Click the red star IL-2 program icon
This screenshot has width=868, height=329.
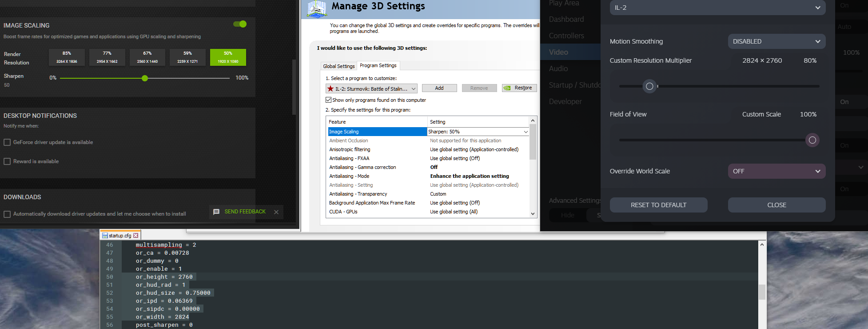coord(330,89)
